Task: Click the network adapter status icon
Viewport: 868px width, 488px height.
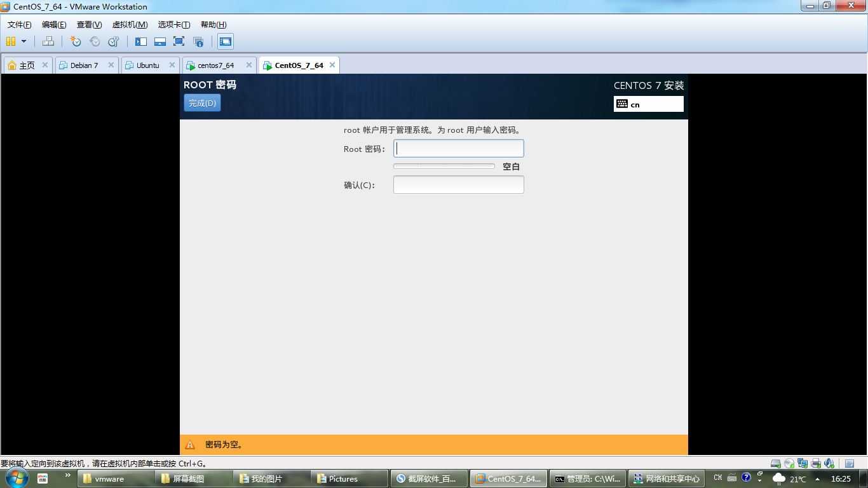Action: (x=803, y=464)
